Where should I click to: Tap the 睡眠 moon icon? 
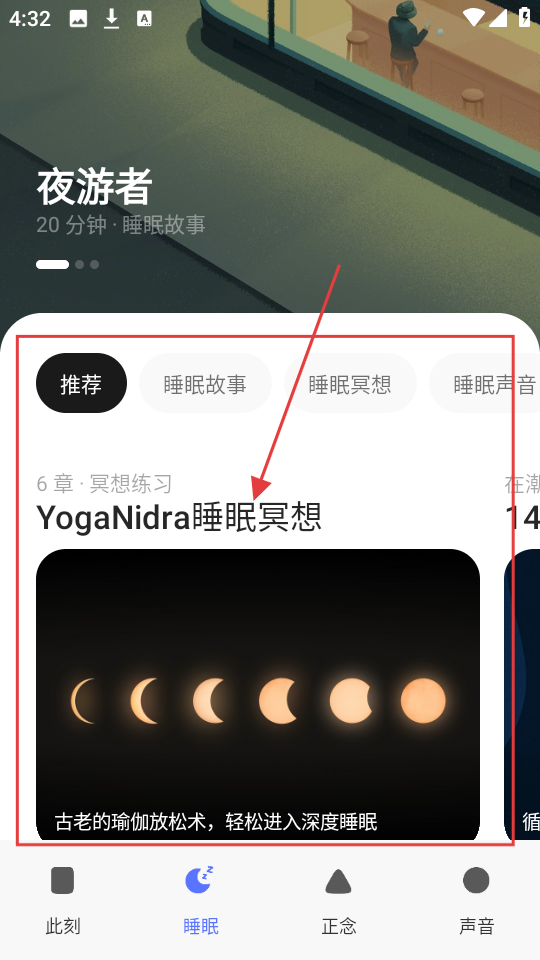200,880
